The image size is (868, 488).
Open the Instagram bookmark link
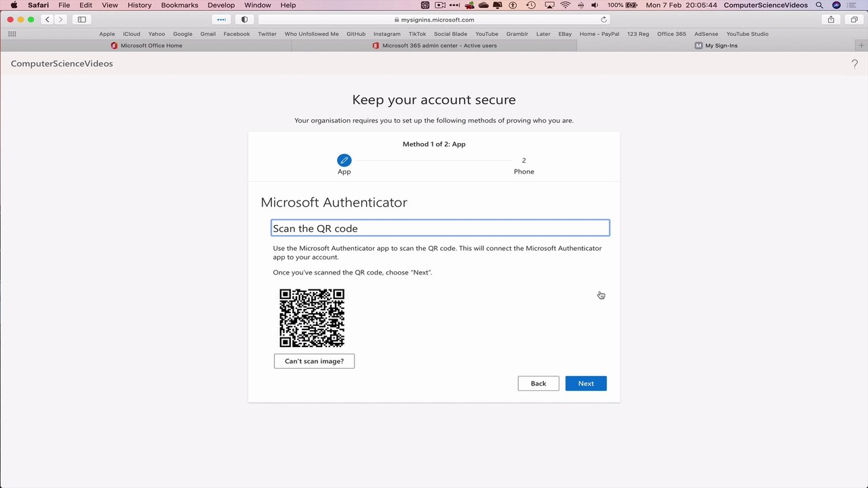[387, 34]
